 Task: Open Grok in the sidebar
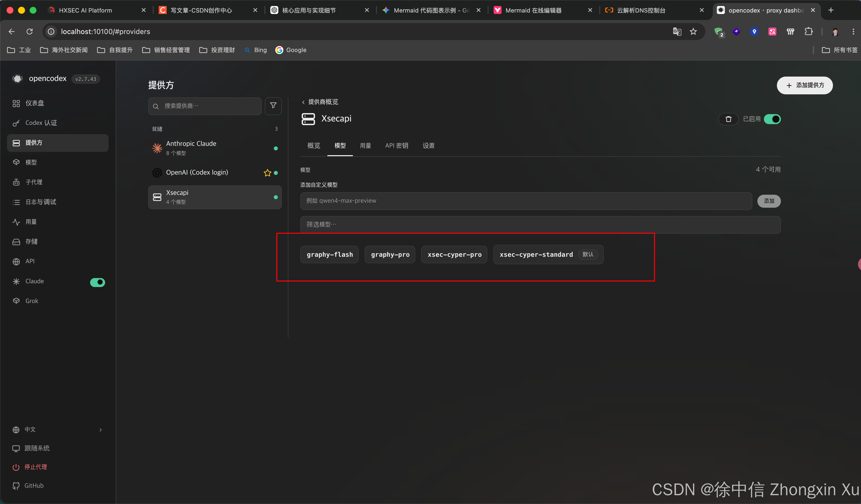(57, 301)
